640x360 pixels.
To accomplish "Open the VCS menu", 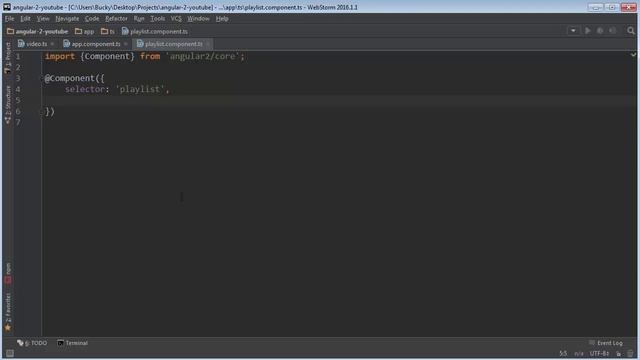I will 176,19.
